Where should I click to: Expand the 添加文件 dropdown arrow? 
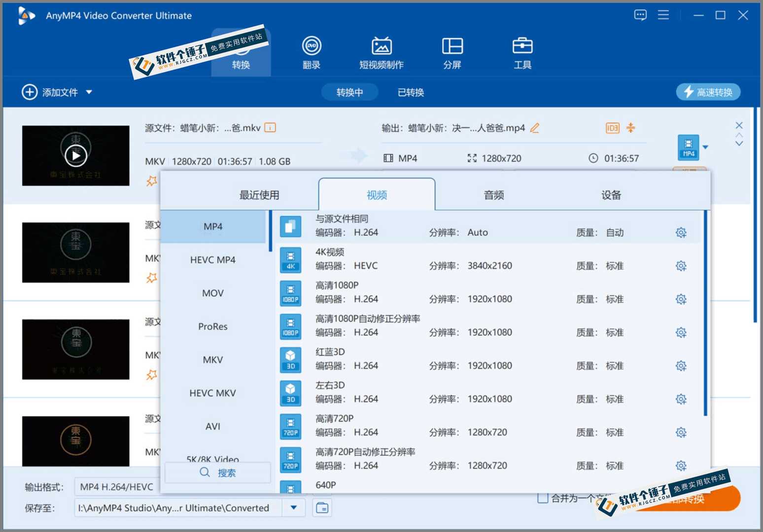coord(89,92)
